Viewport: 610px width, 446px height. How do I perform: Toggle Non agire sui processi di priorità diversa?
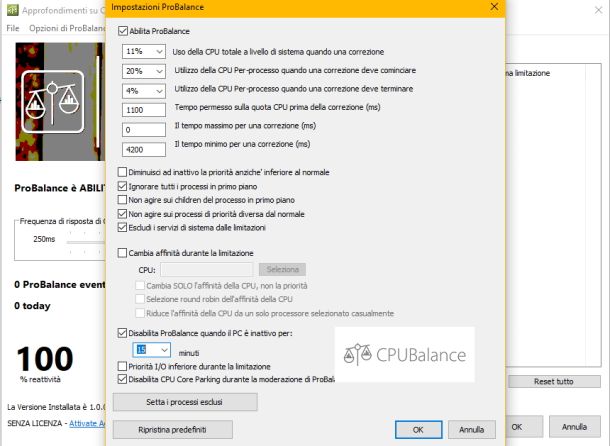coord(122,214)
